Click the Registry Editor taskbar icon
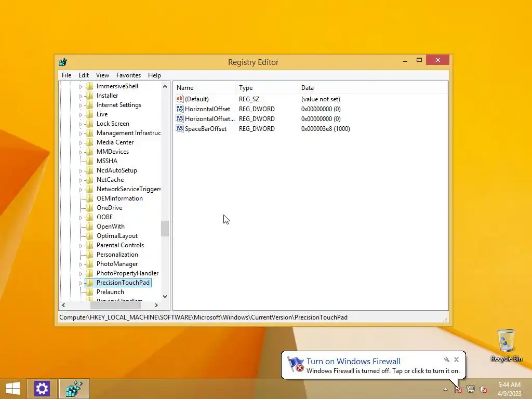The width and height of the screenshot is (532, 399). pyautogui.click(x=74, y=389)
